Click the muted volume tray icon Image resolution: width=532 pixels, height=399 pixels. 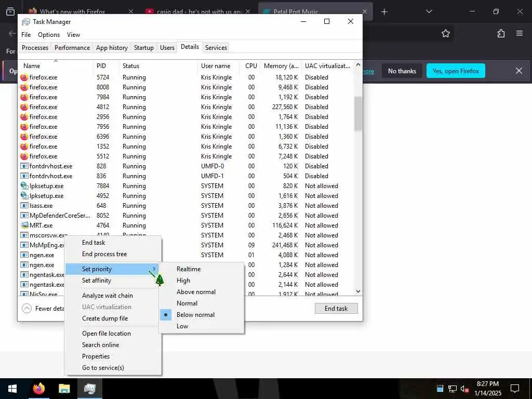click(464, 389)
